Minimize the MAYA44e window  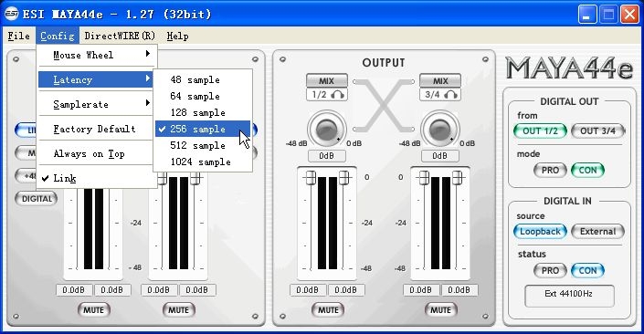pos(587,15)
